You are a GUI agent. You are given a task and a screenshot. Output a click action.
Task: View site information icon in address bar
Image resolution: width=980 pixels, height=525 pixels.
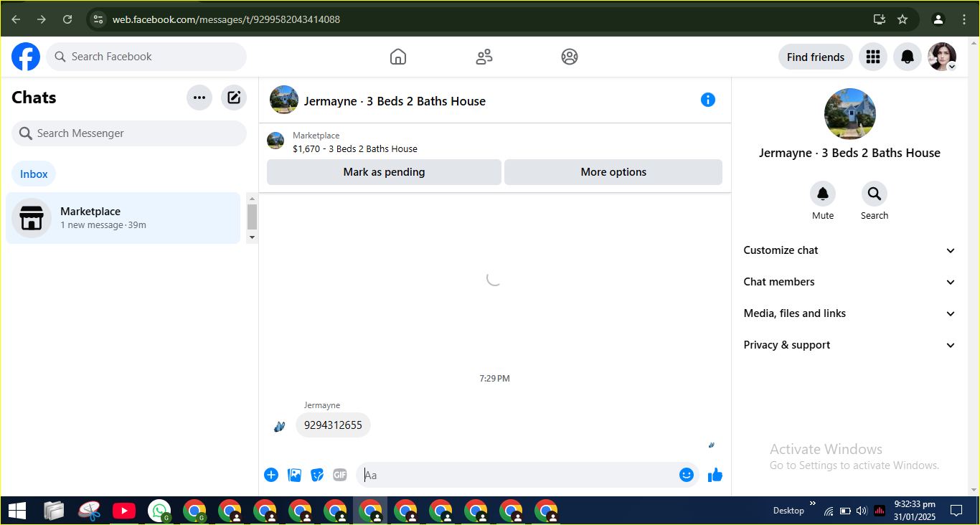pos(98,19)
